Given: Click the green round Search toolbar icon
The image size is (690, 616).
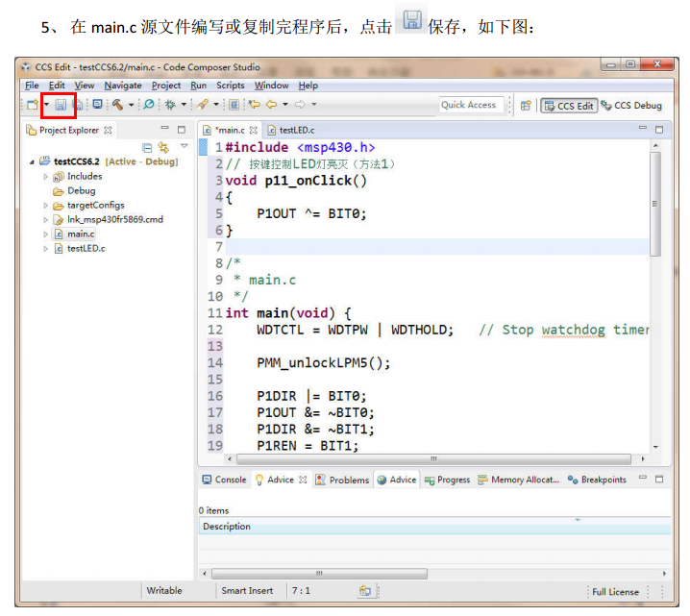Looking at the screenshot, I should 149,105.
